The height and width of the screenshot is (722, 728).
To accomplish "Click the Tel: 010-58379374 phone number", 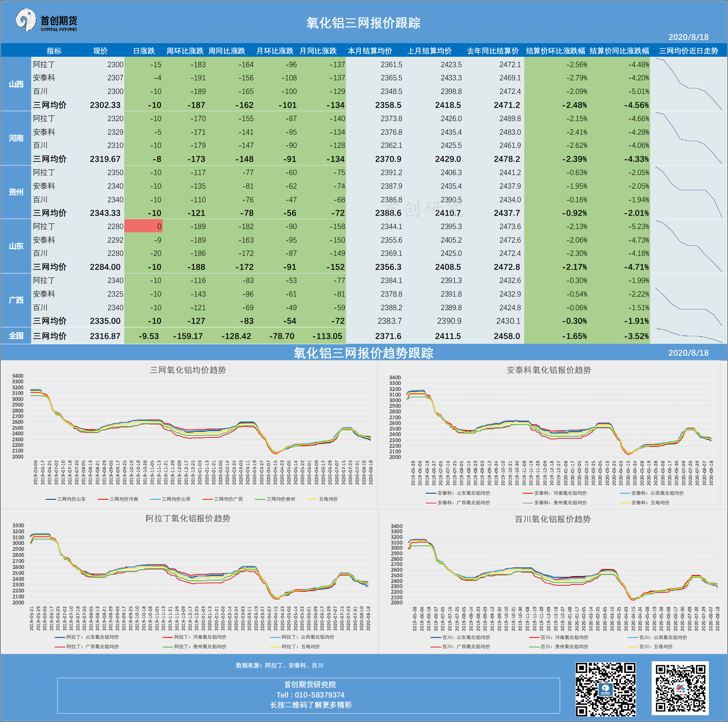I will pyautogui.click(x=310, y=695).
